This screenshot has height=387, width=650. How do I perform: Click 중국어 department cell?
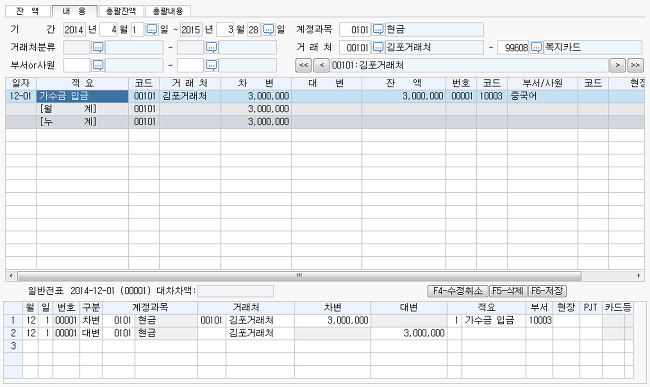[542, 96]
